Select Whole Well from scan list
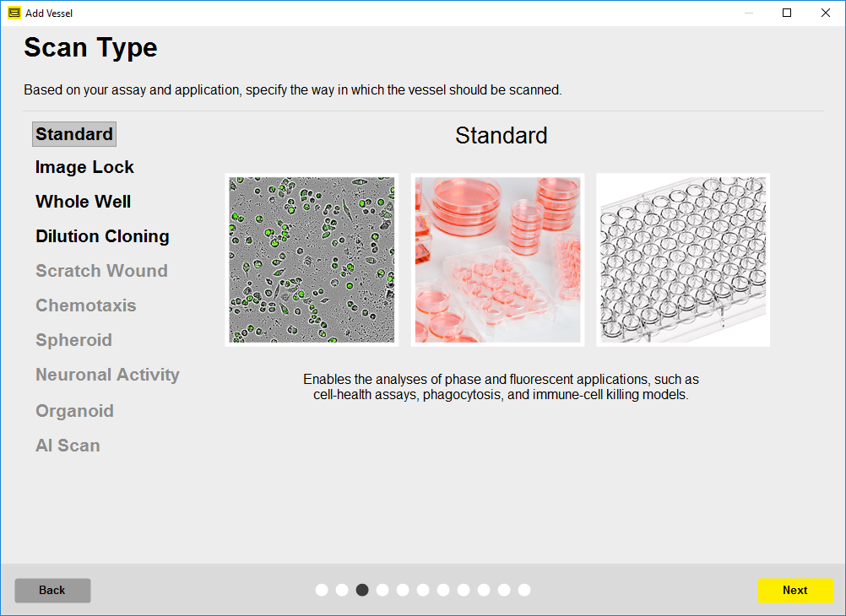The height and width of the screenshot is (616, 846). tap(83, 202)
